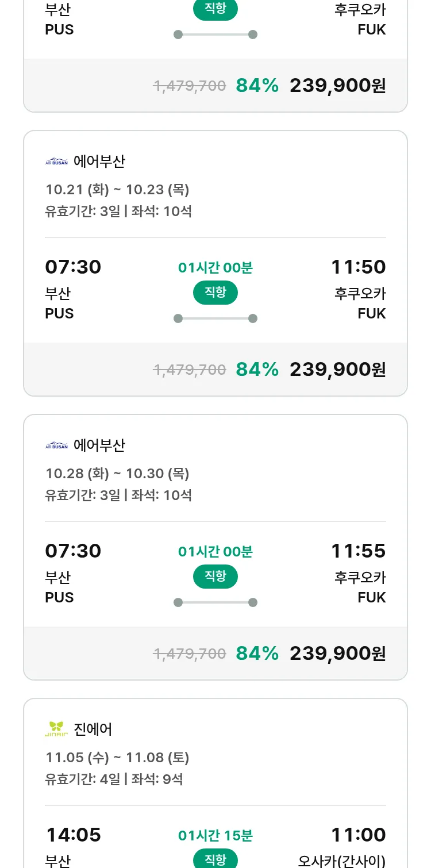431x868 pixels.
Task: Tap the route line on the topmost flight card
Action: (215, 34)
